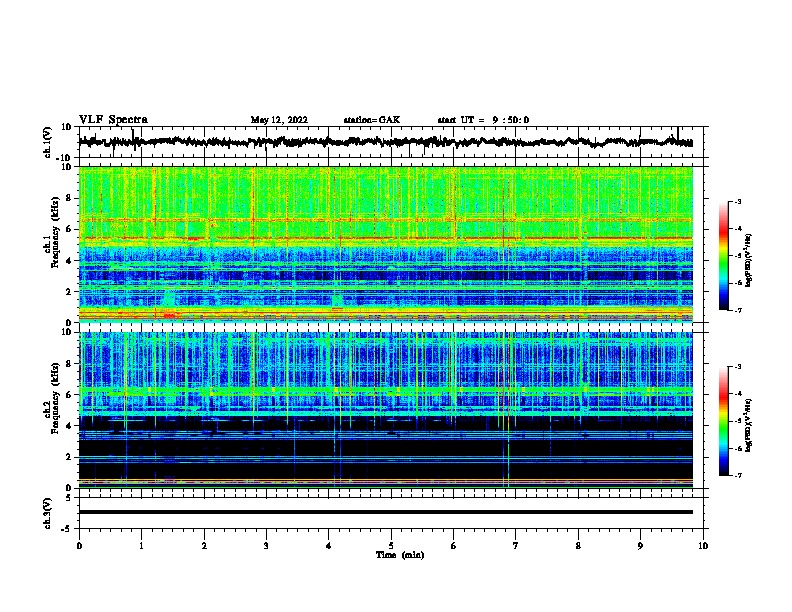This screenshot has height=612, width=792.
Task: Click the log(PSD) label beside the ch.2 color bar
Action: [x=748, y=425]
